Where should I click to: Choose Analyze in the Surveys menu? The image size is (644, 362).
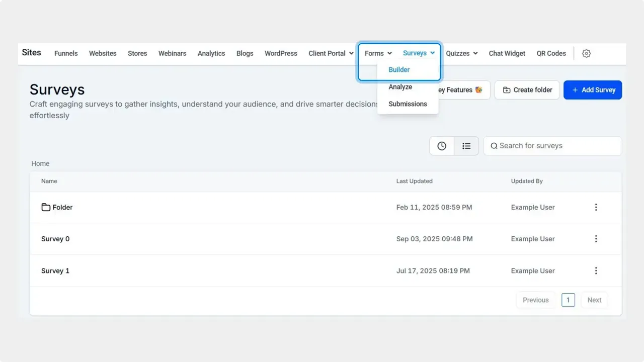(x=400, y=86)
